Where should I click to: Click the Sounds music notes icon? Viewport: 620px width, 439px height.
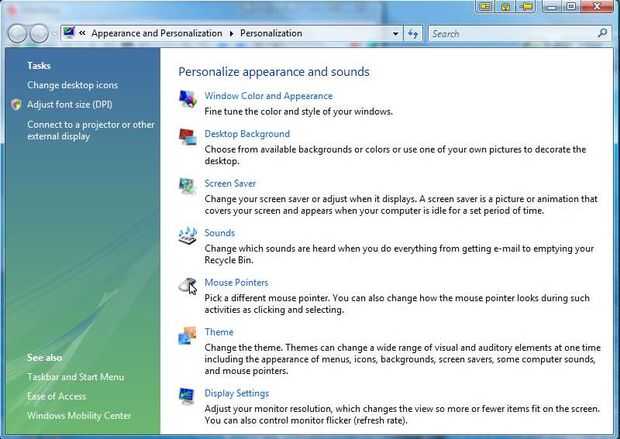coord(187,235)
